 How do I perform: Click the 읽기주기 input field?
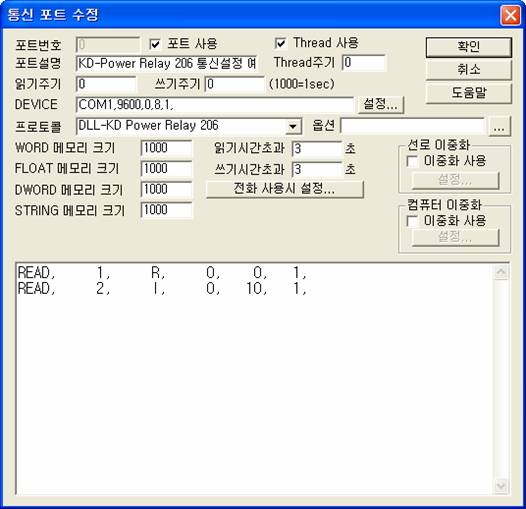pos(106,84)
